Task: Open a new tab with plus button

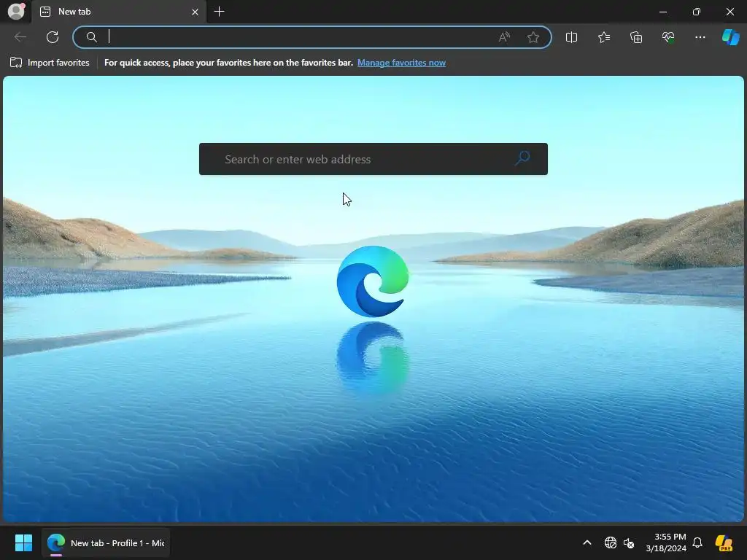Action: pos(219,12)
